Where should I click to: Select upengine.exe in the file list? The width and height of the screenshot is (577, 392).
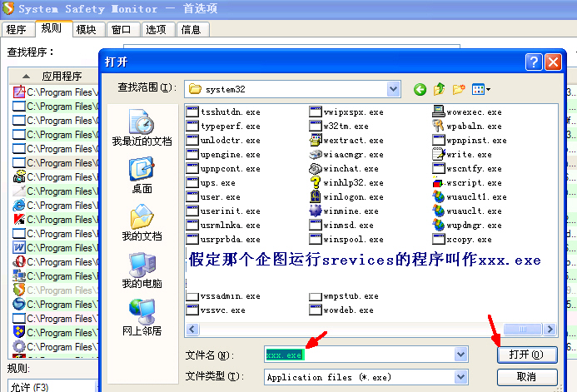223,155
